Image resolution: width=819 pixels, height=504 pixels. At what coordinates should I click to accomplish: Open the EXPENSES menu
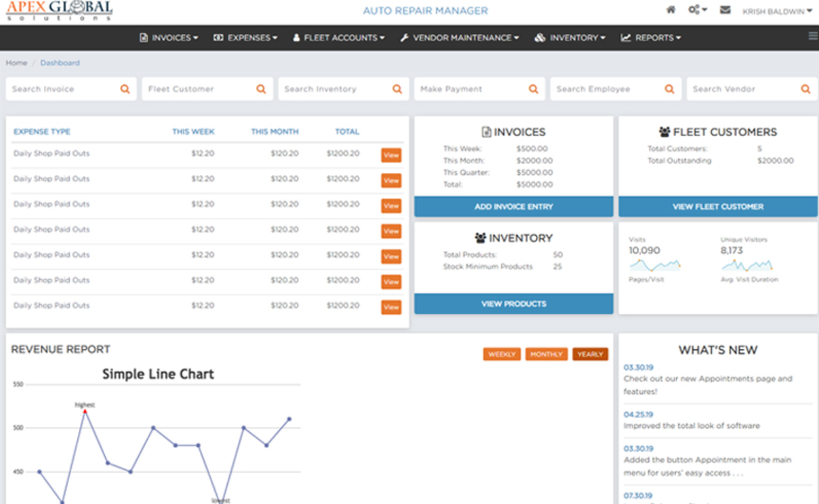point(247,38)
